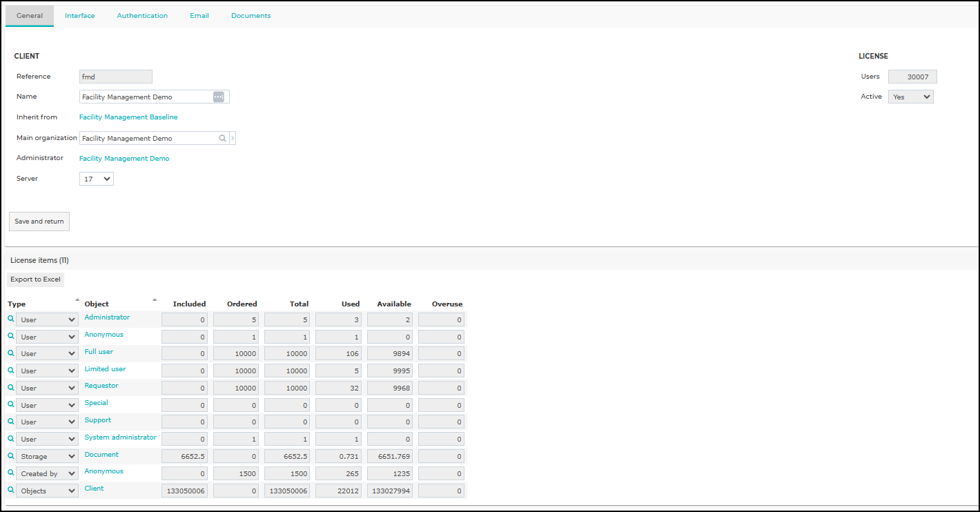Open Type dropdown showing Created by

47,473
